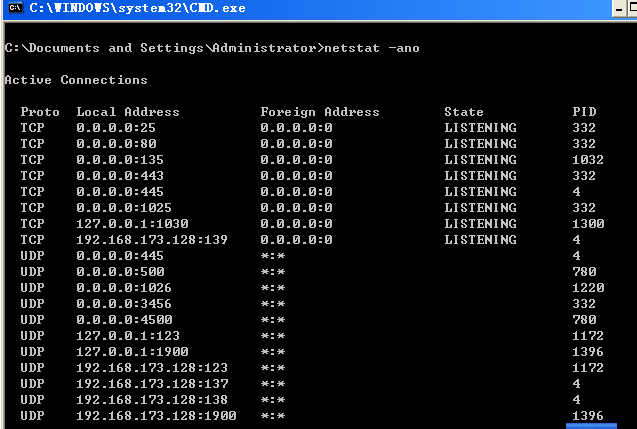Click local address 192.168.173.128:137

[152, 384]
